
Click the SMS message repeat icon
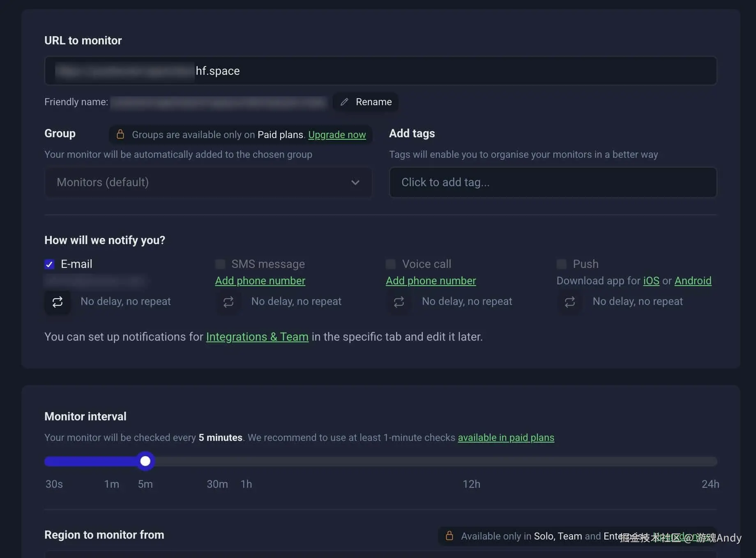[228, 302]
